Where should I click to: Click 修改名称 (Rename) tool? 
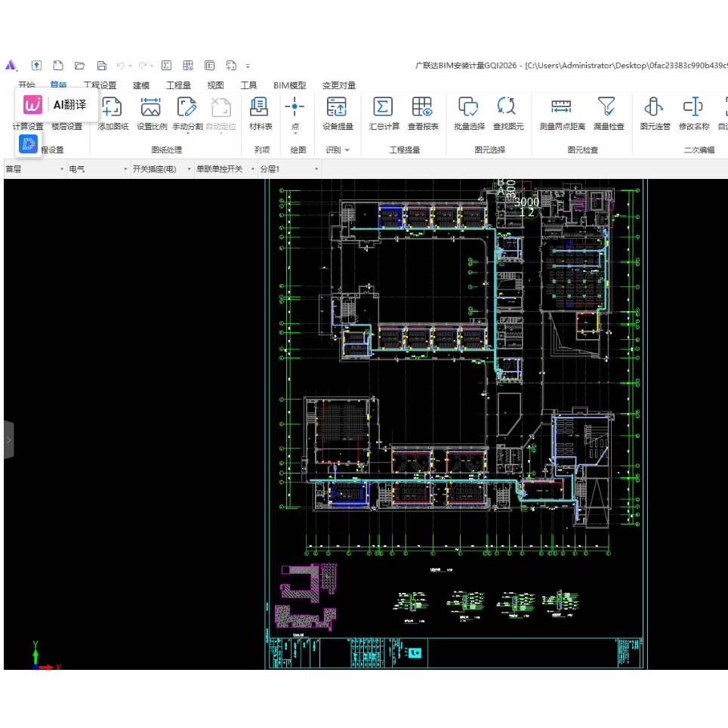coord(694,114)
